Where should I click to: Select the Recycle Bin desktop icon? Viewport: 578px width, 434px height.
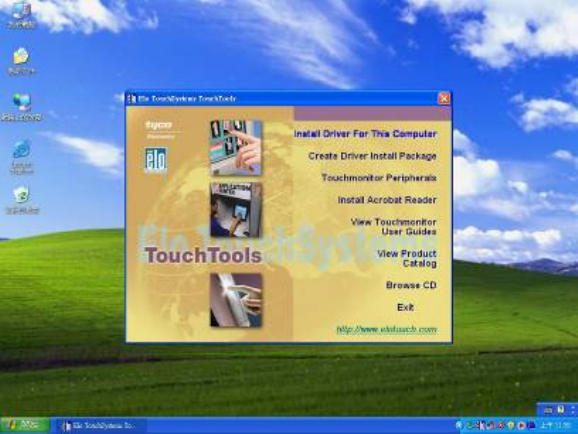pos(22,199)
